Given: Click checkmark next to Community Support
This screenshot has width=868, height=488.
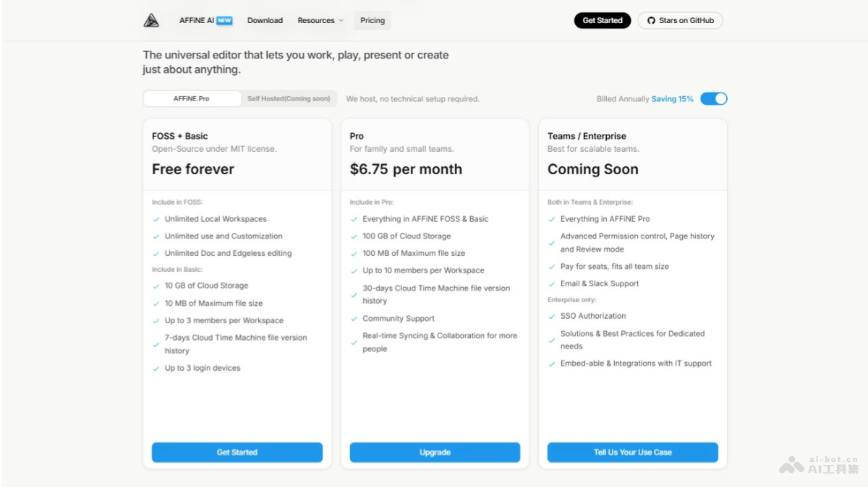Looking at the screenshot, I should (354, 319).
